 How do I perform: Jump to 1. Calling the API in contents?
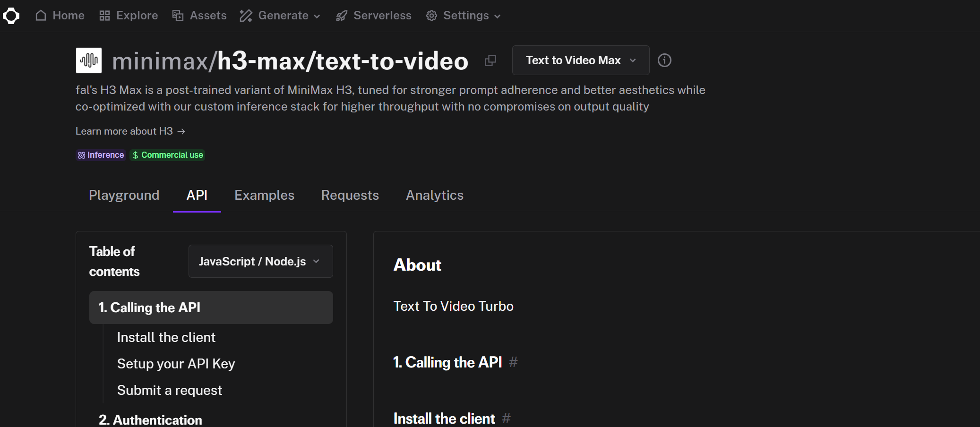[211, 307]
